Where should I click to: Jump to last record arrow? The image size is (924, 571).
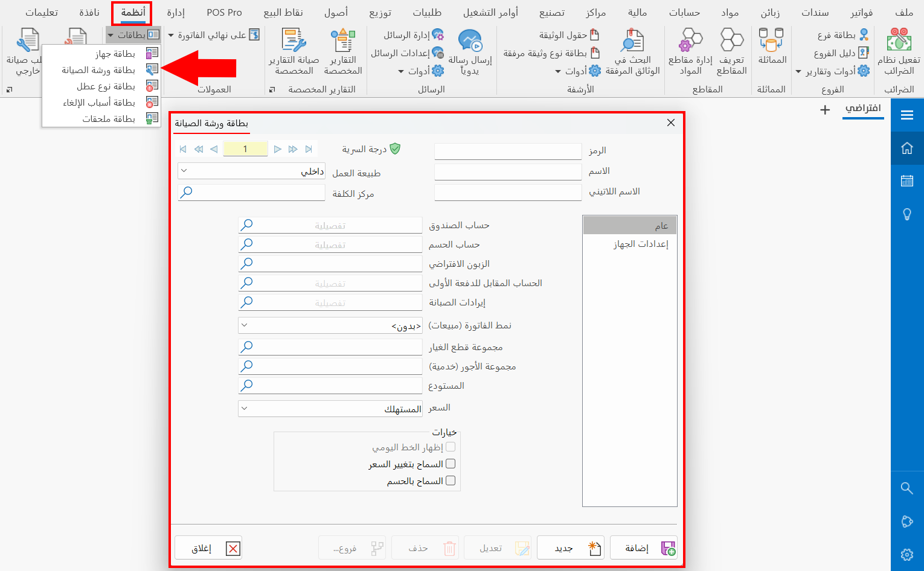pos(309,149)
